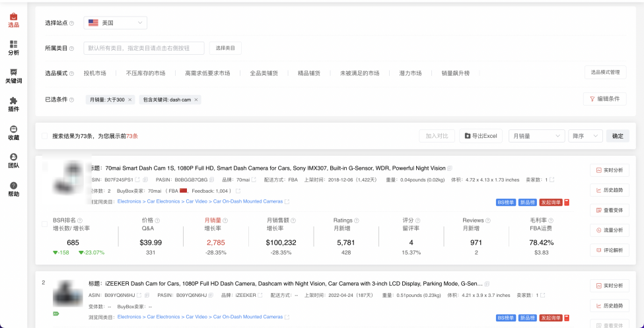Screen dimensions: 644x328
Task: Open 实时分析 for the iZEEKER product
Action: pos(610,285)
